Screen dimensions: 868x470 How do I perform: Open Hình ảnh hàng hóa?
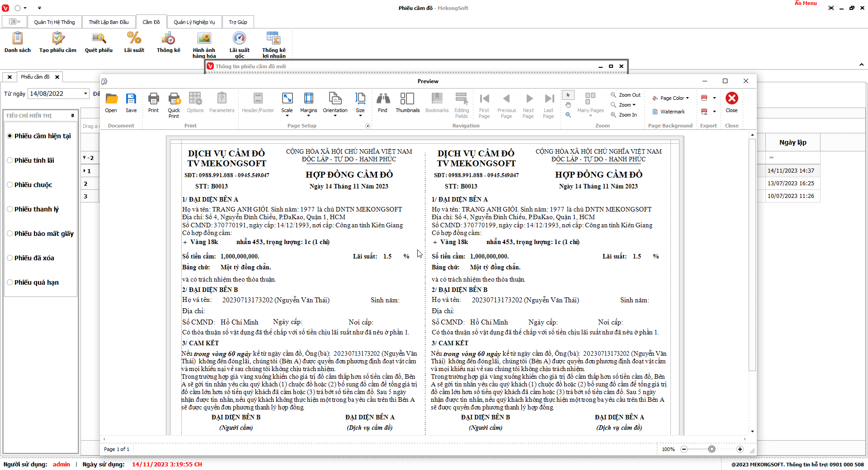(x=204, y=45)
